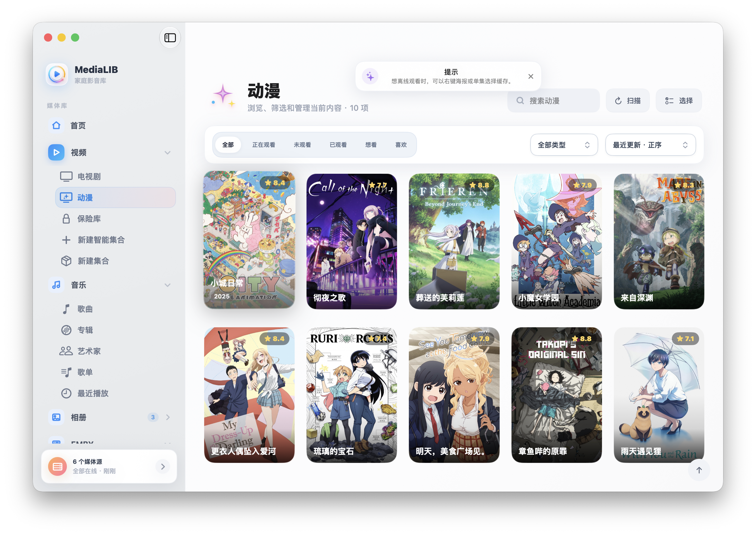The image size is (756, 535).
Task: Click the MediaLIB app logo
Action: pos(57,74)
